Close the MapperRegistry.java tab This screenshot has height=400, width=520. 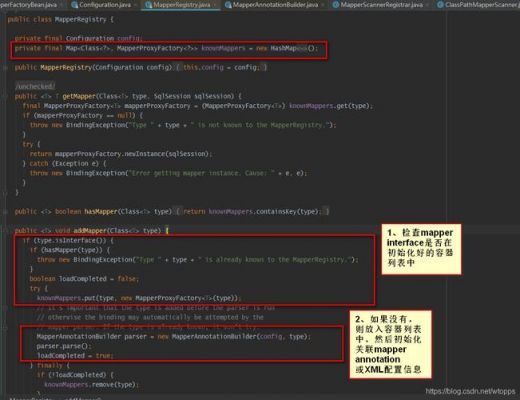215,5
